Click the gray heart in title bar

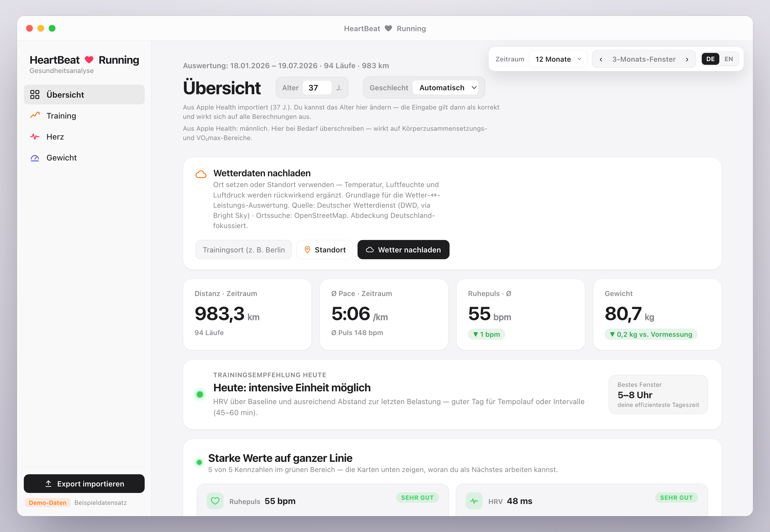coord(388,28)
